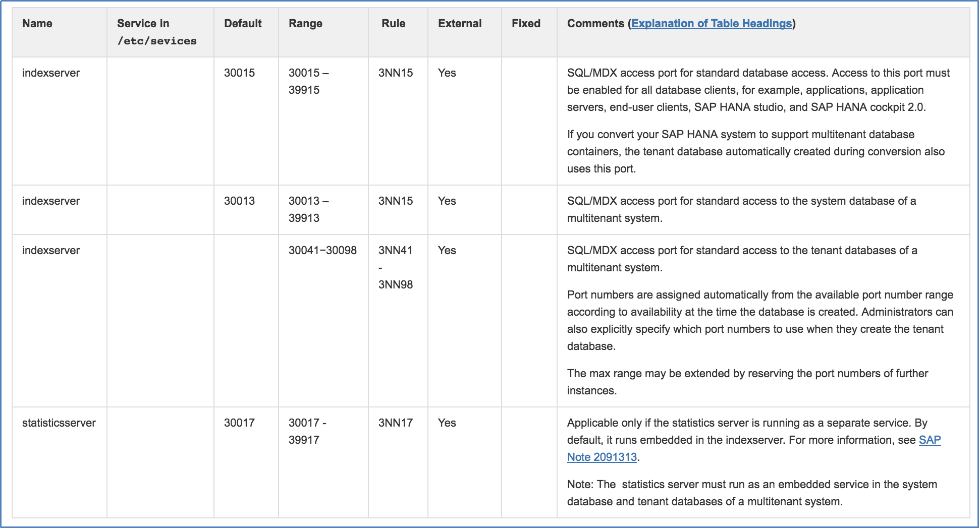Select the Range column header
This screenshot has height=529, width=980.
(x=305, y=24)
